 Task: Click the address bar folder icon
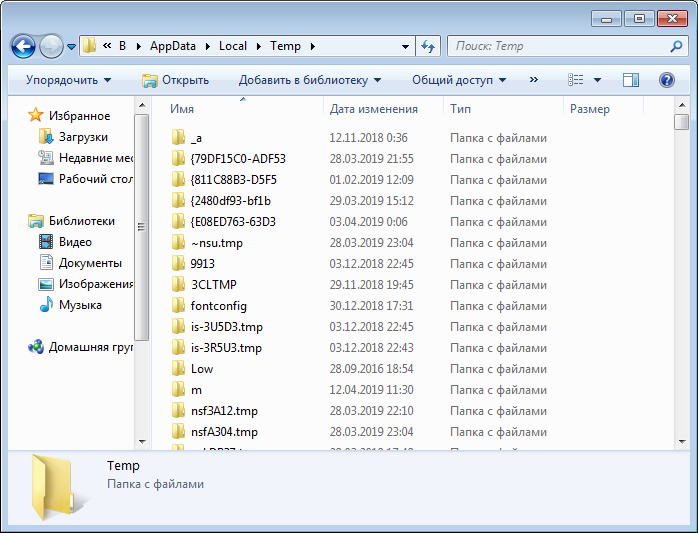[x=89, y=45]
